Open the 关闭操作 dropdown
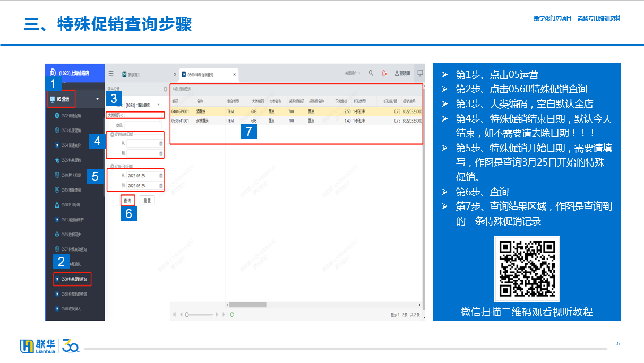Screen dimensions: 644x363 [x=353, y=73]
